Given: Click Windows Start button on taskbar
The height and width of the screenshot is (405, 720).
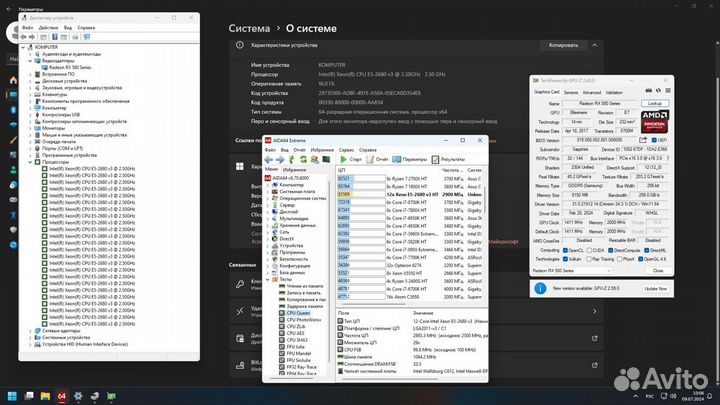Looking at the screenshot, I should (12, 396).
